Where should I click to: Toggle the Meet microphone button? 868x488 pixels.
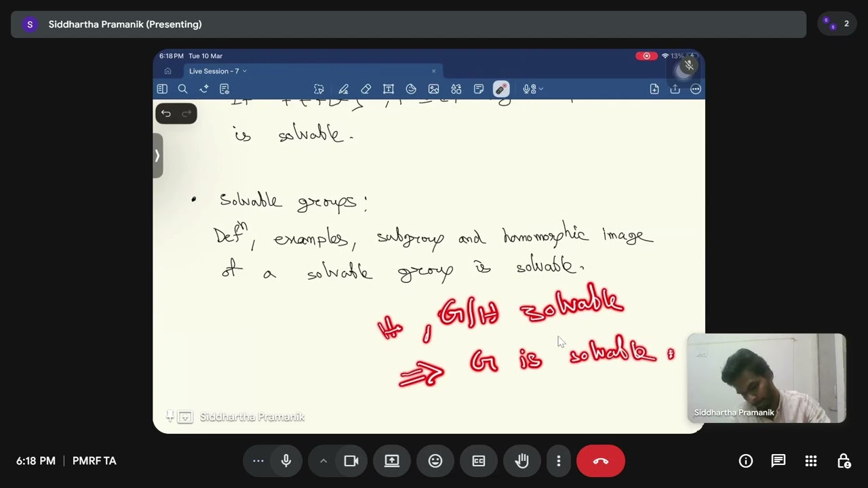tap(286, 461)
